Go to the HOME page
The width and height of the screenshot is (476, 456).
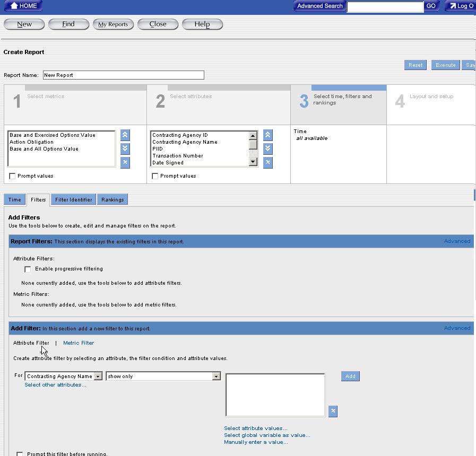coord(23,6)
